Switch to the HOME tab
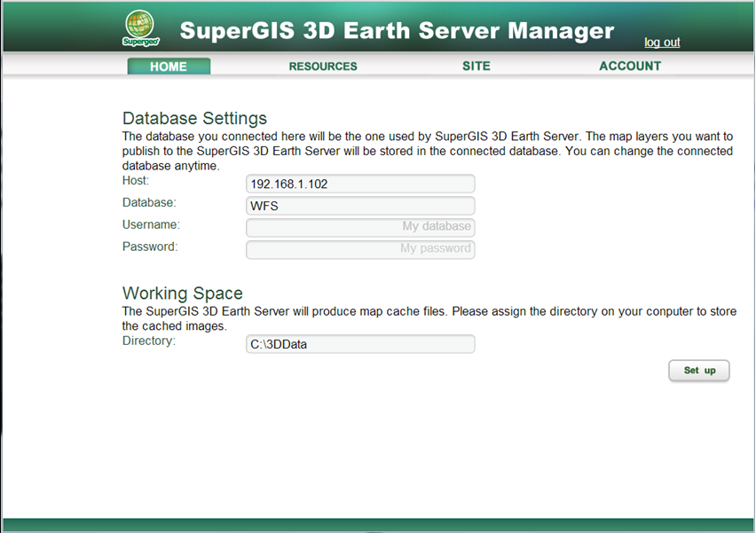 169,67
